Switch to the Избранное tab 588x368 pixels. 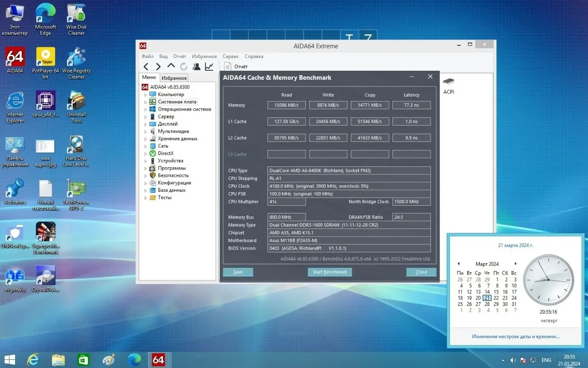174,77
